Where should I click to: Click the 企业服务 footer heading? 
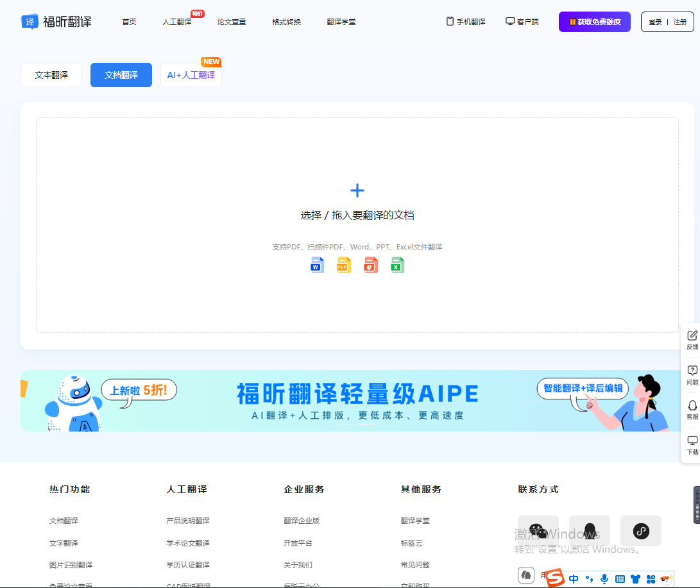point(304,489)
